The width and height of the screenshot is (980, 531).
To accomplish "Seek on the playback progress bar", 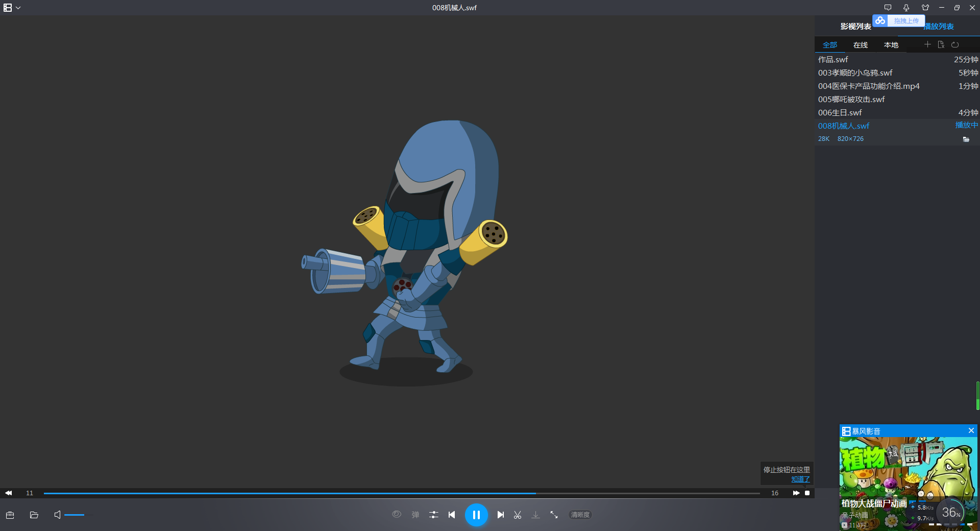I will (402, 493).
